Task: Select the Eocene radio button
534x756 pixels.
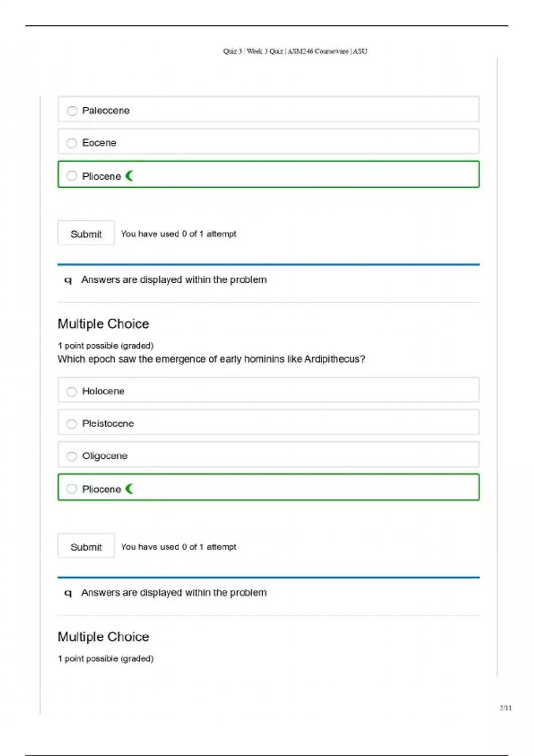Action: (x=72, y=143)
